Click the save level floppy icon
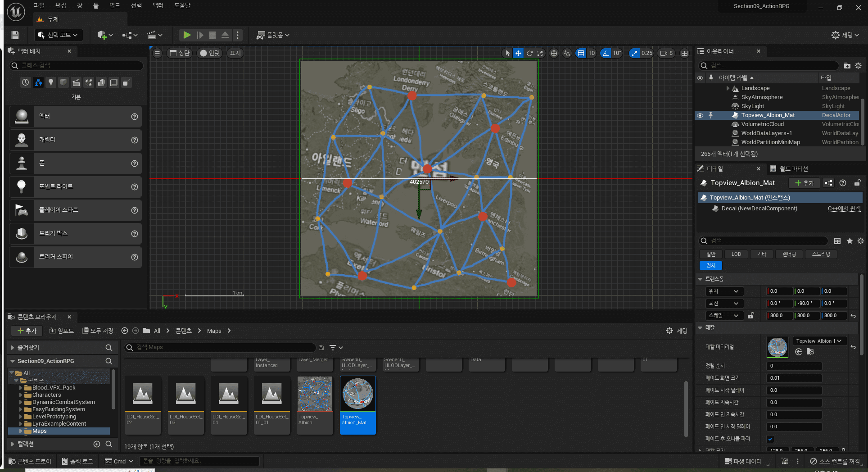 [x=15, y=35]
